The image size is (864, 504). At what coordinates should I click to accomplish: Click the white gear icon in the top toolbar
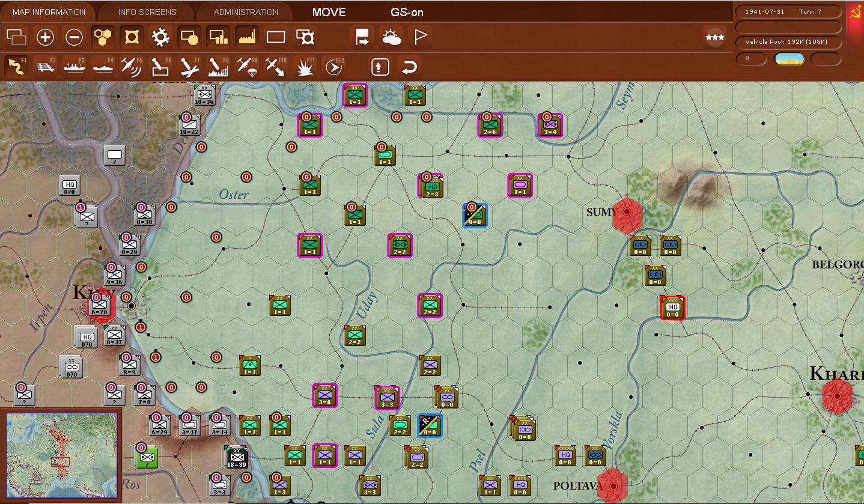click(x=160, y=37)
